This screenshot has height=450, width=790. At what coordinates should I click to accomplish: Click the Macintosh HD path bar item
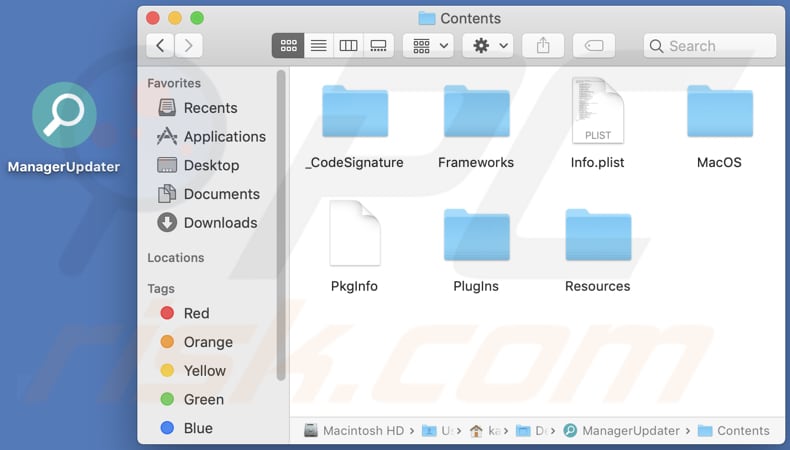click(x=354, y=431)
